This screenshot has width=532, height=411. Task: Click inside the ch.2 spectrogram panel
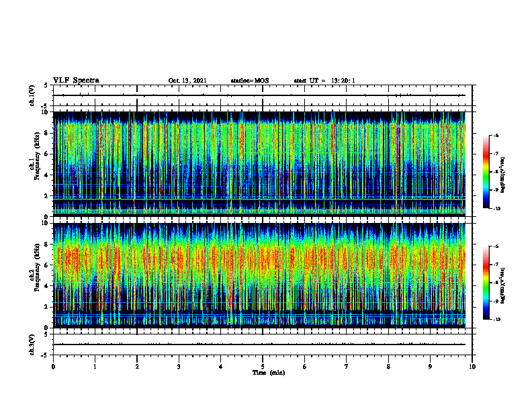tap(259, 275)
